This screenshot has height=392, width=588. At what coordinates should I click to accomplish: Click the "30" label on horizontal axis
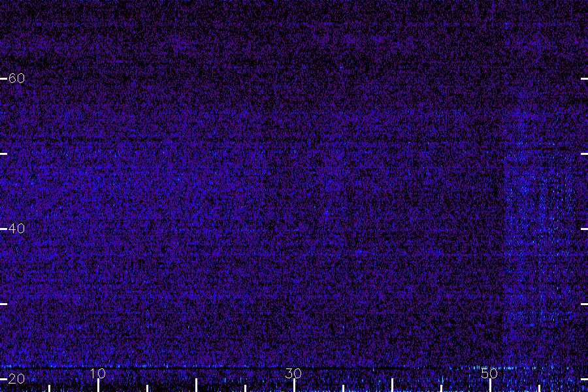click(293, 374)
